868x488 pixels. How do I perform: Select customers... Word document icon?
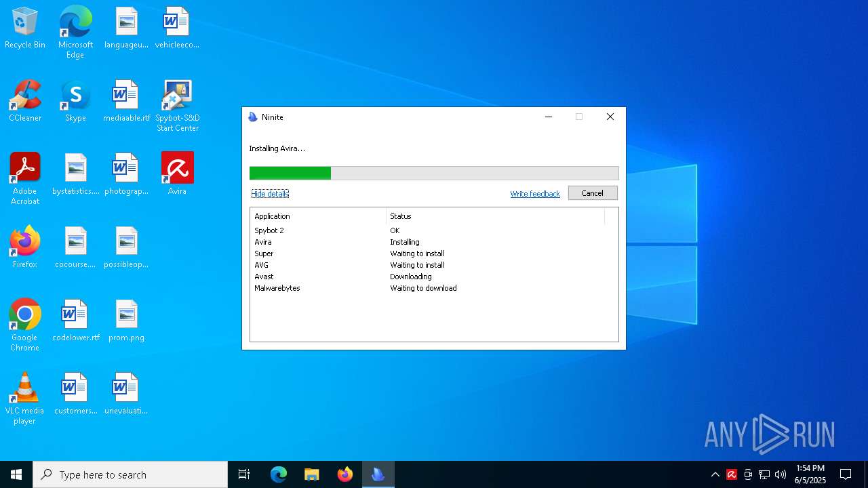(x=75, y=394)
